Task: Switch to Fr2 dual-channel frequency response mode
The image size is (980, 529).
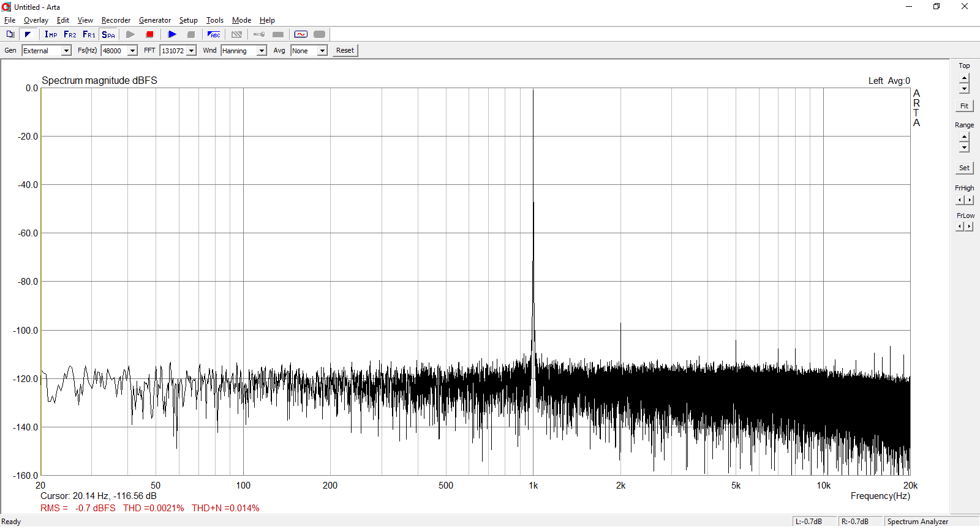Action: click(70, 34)
